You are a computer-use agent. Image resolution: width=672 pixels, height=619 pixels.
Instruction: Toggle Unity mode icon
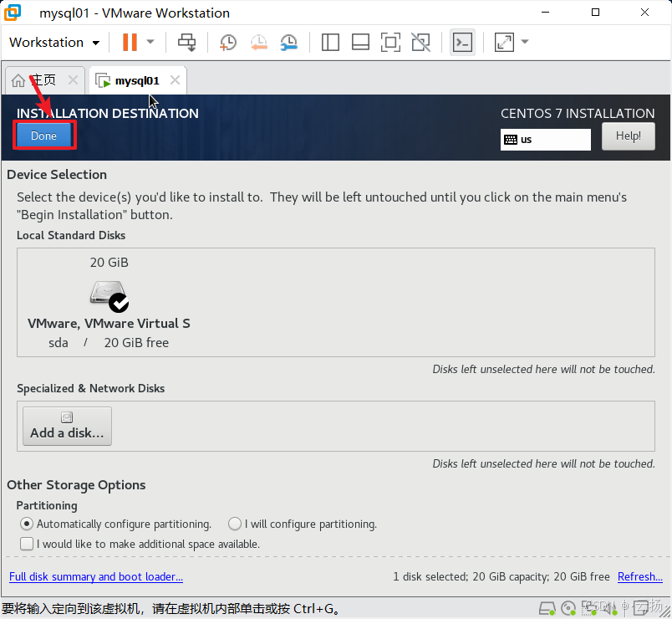[421, 42]
